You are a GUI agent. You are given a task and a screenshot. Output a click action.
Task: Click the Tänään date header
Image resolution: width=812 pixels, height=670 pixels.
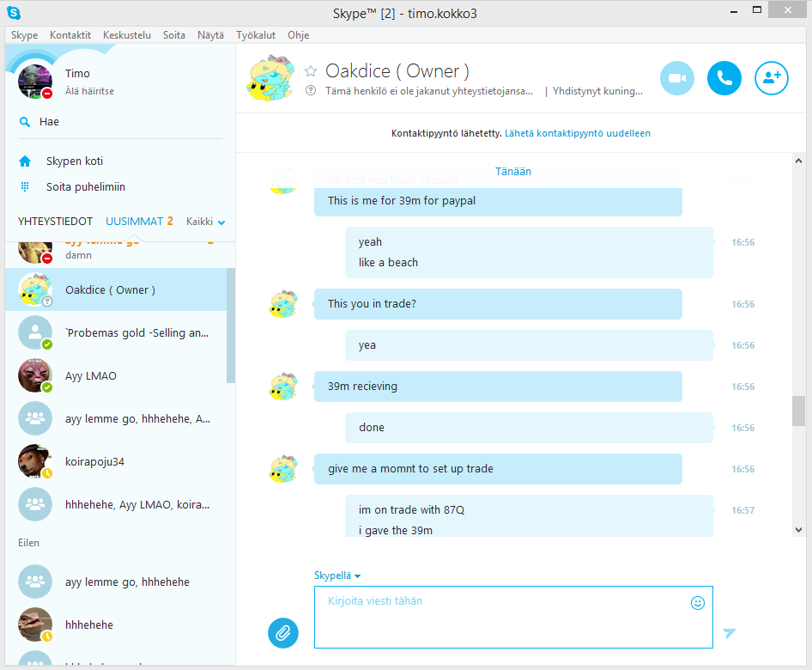click(x=513, y=172)
